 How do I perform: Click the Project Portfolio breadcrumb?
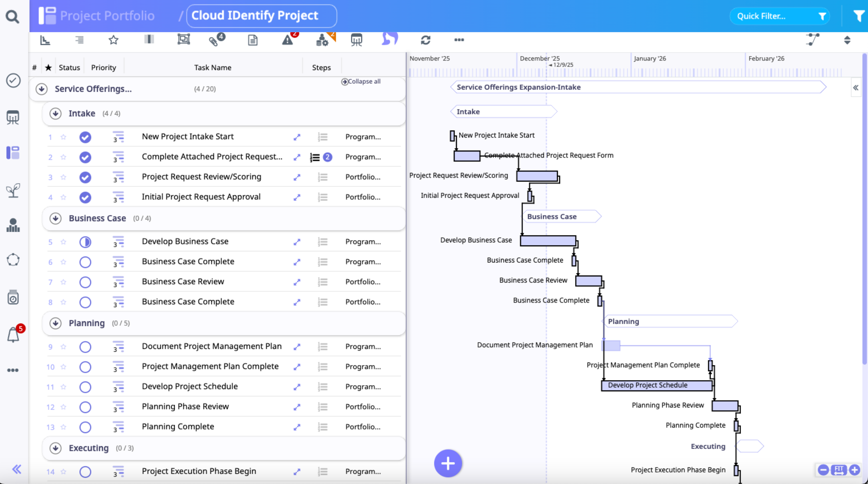(107, 16)
